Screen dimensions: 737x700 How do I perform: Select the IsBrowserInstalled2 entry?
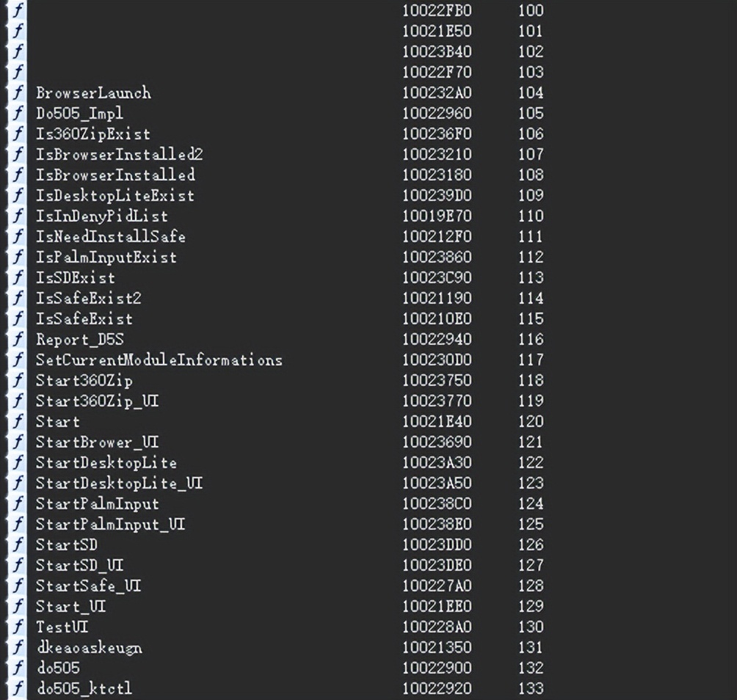120,154
